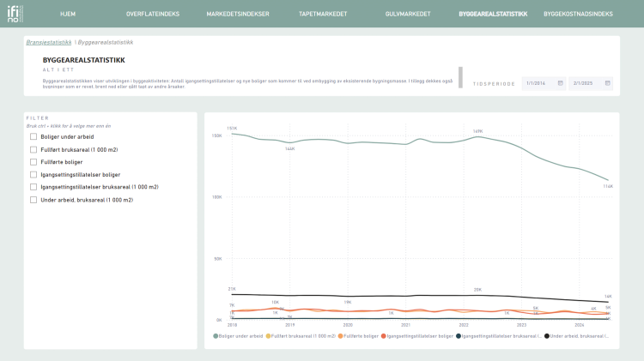Tick the 'Fullførte boliger' checkbox
Image resolution: width=644 pixels, height=361 pixels.
click(x=33, y=161)
